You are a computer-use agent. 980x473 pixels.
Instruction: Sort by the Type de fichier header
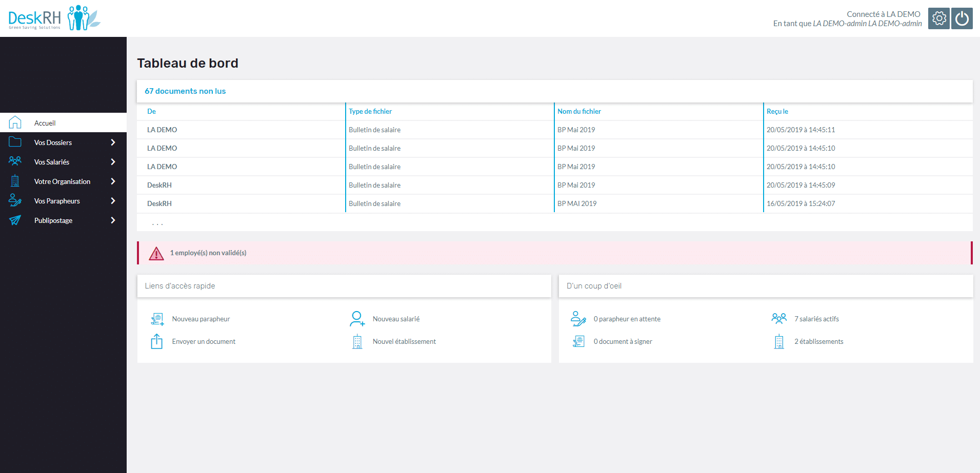coord(370,111)
